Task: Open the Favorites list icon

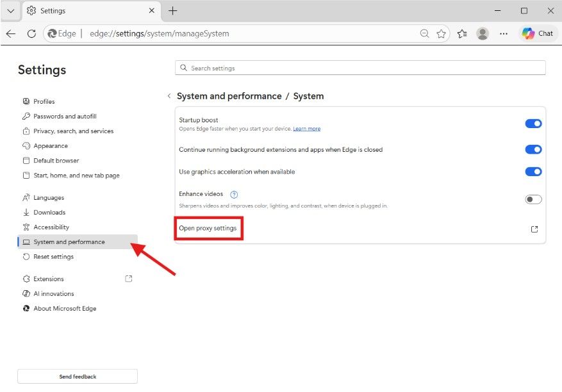Action: click(x=462, y=34)
